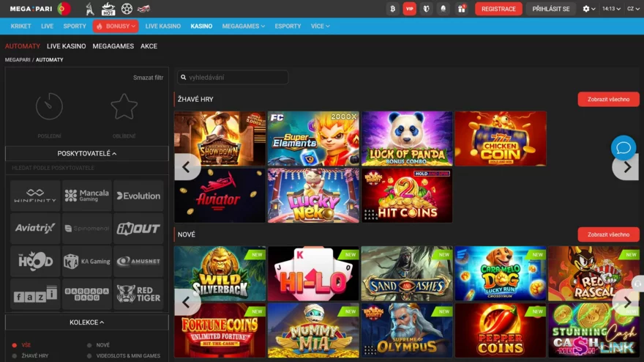Open the soccer ball icon
Viewport: 644px width, 362px height.
pos(127,9)
